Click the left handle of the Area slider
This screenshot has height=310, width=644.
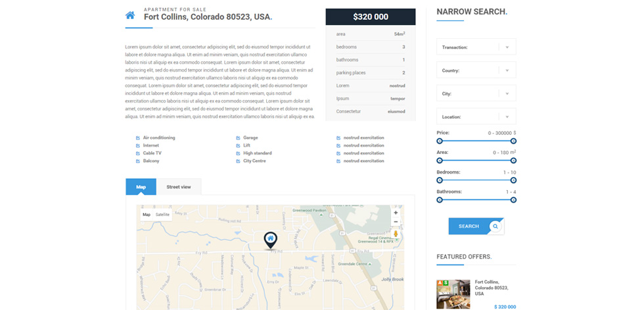tap(440, 161)
